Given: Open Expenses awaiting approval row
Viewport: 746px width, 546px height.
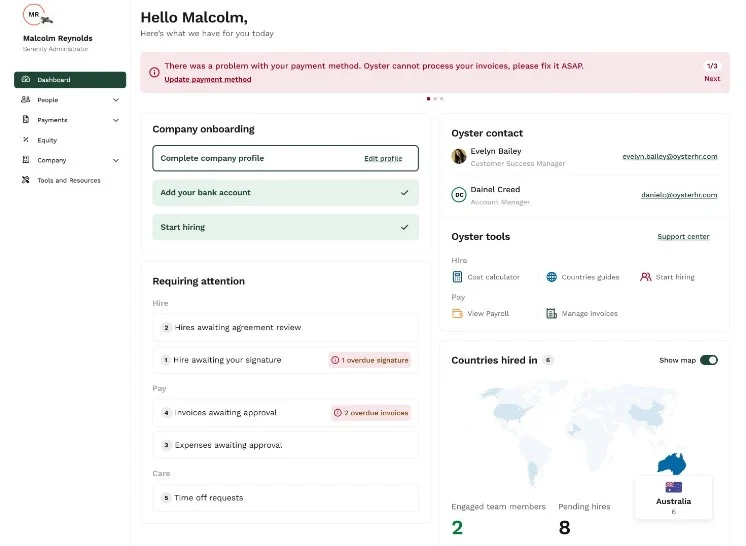Looking at the screenshot, I should pyautogui.click(x=285, y=445).
